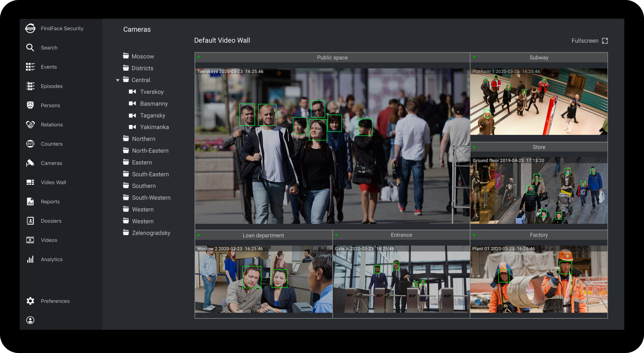
Task: Click the Relations icon in sidebar
Action: pos(30,124)
